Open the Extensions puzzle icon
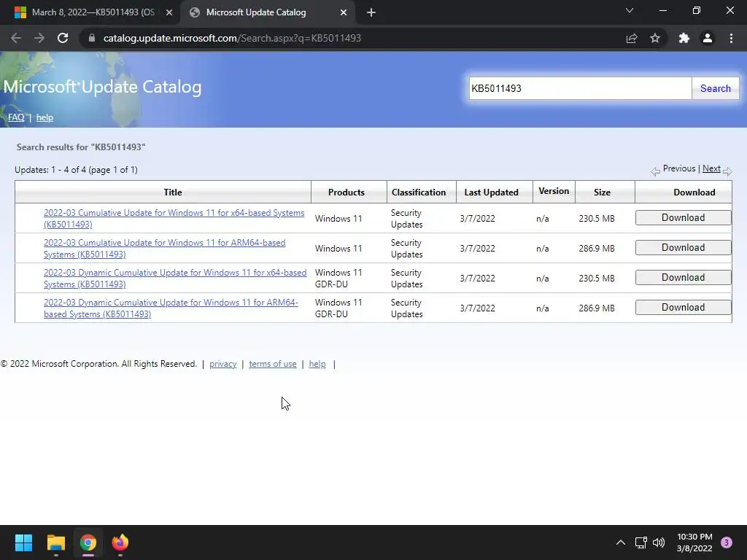The height and width of the screenshot is (560, 747). pos(684,38)
